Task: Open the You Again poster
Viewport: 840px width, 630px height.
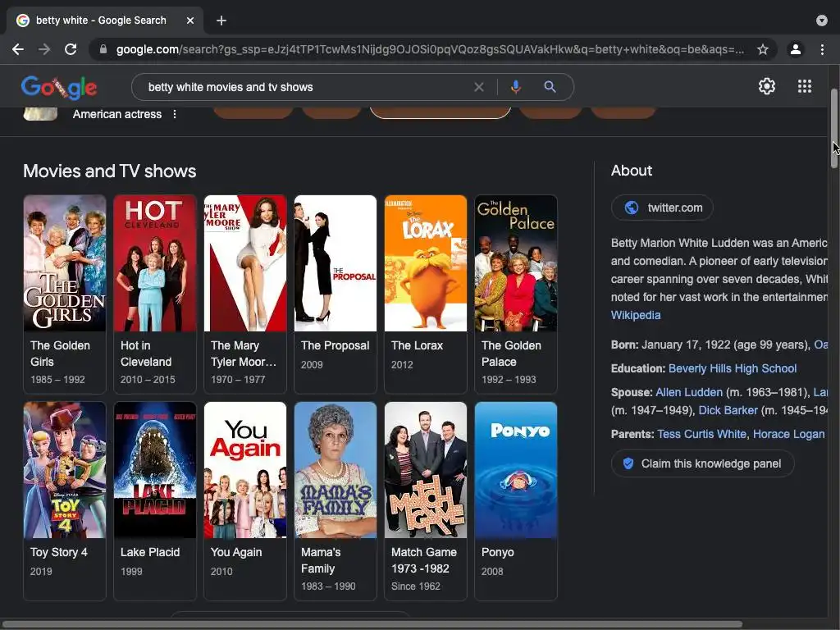Action: coord(245,470)
